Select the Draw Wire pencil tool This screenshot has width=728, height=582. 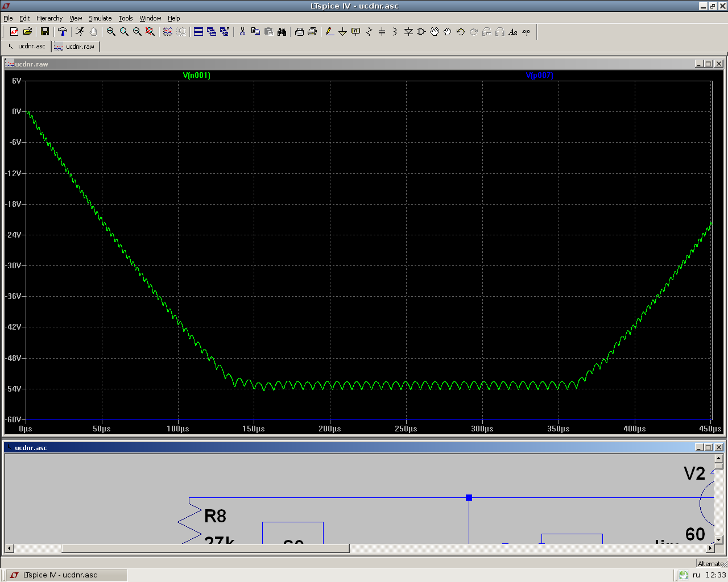[330, 32]
